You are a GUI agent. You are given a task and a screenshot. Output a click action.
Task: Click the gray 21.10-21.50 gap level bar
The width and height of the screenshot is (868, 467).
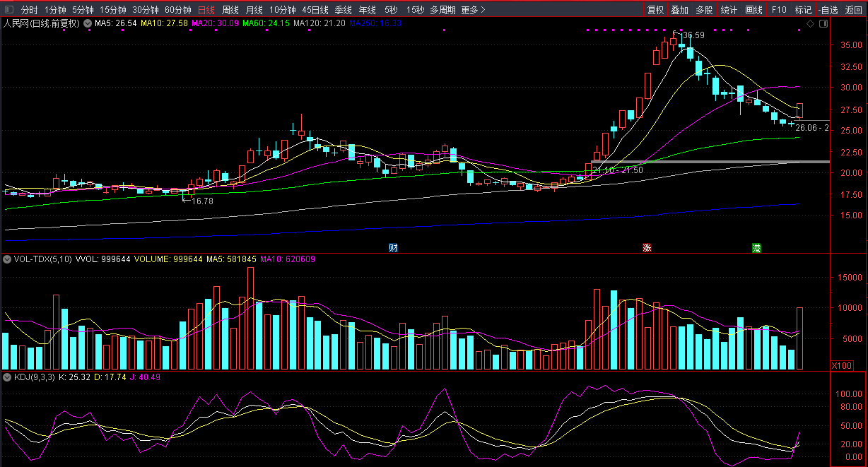click(707, 162)
